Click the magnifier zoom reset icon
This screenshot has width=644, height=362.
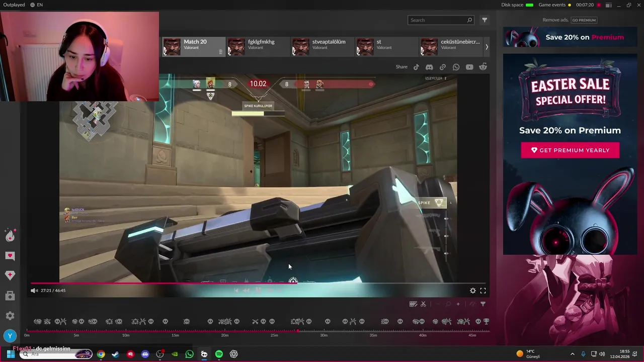point(448,304)
